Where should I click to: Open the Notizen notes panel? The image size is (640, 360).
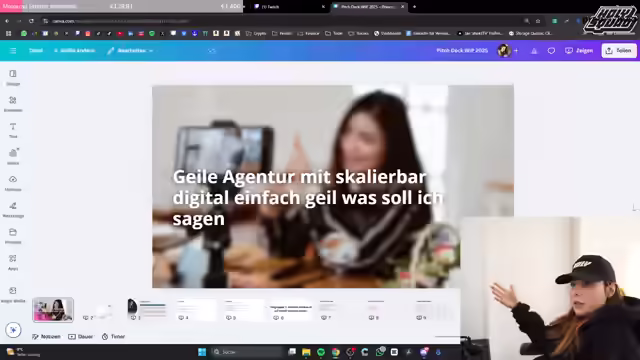tap(46, 336)
